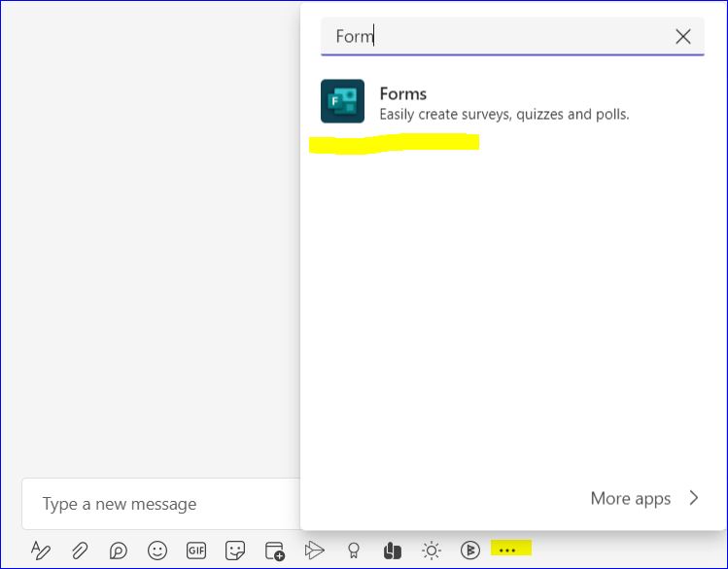Click the schedule meeting icon
Image resolution: width=728 pixels, height=569 pixels.
click(274, 551)
